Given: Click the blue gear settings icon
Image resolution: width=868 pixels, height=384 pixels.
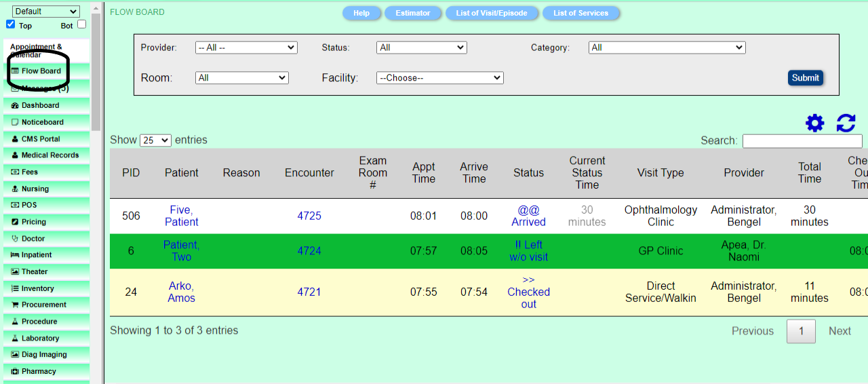Looking at the screenshot, I should pos(814,123).
